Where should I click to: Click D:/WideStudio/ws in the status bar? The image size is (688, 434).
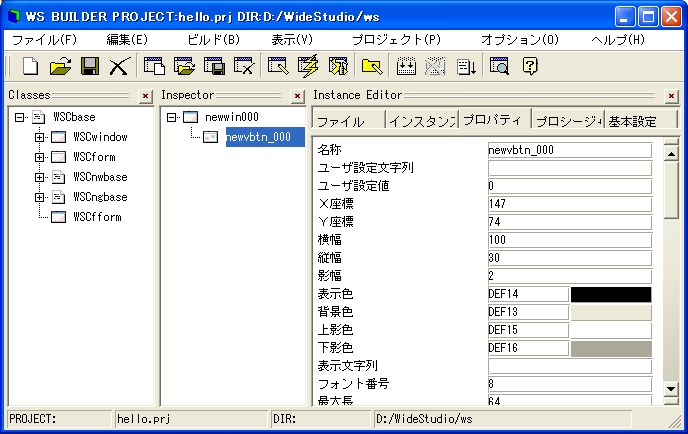click(x=502, y=419)
